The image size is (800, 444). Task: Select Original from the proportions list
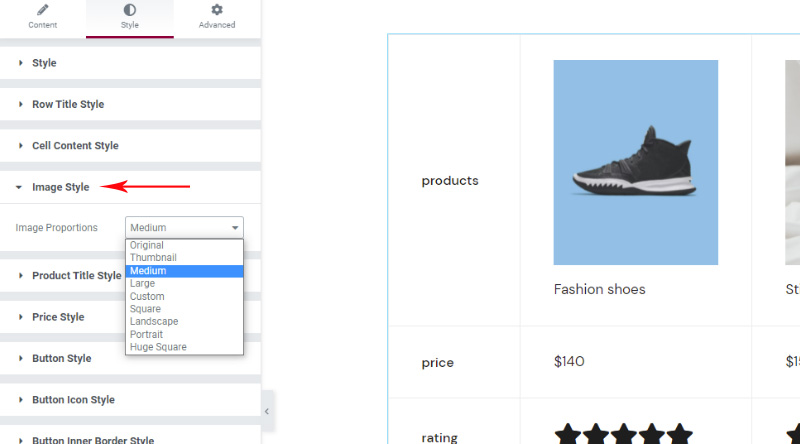[x=147, y=245]
